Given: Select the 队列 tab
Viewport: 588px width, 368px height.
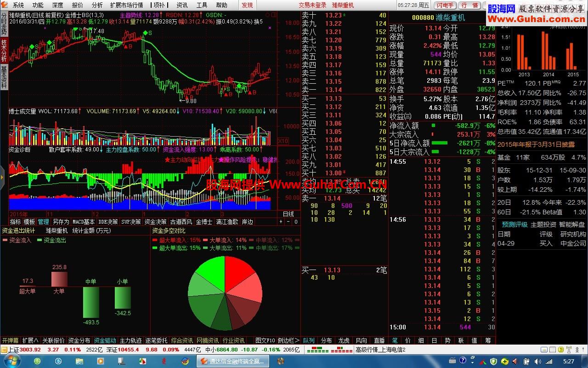Looking at the screenshot, I should 309,340.
